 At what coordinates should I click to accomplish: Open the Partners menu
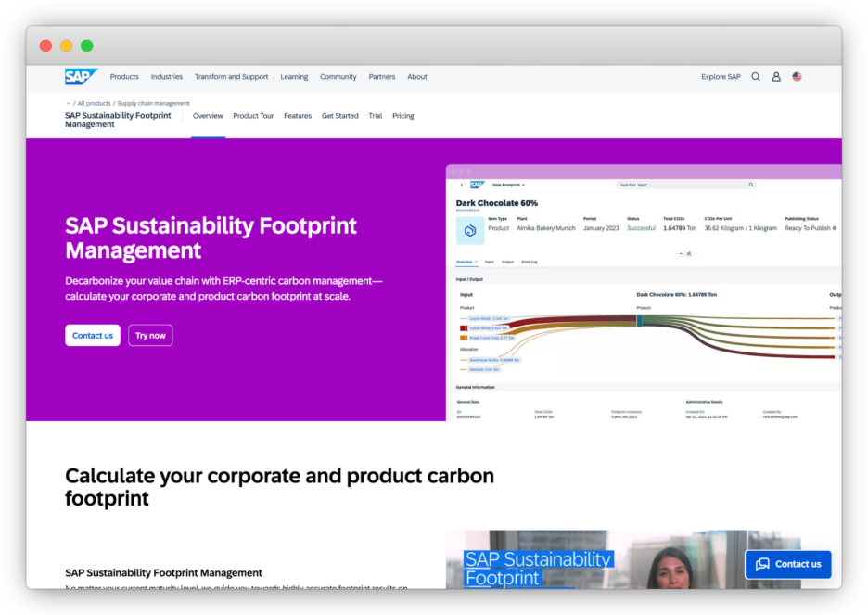click(x=382, y=77)
